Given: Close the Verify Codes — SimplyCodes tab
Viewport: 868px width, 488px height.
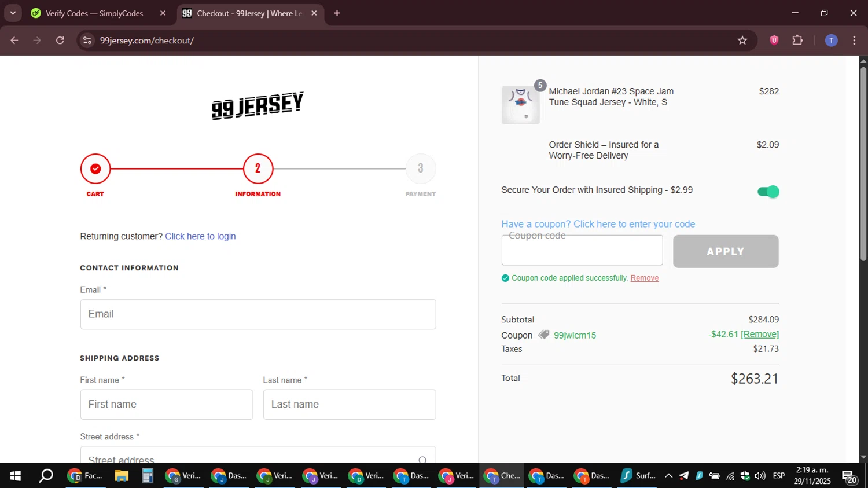Looking at the screenshot, I should pos(163,13).
